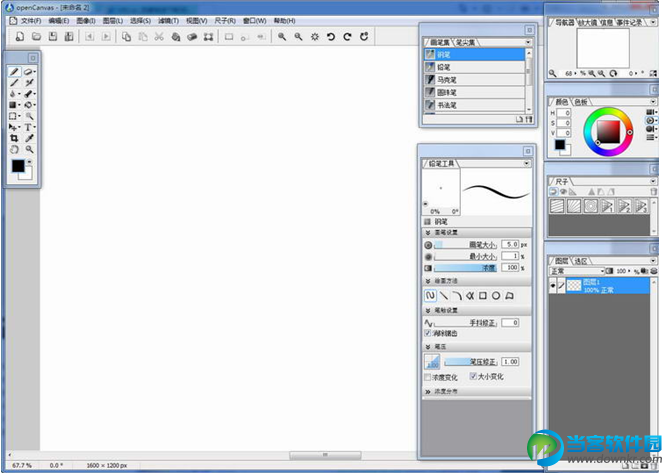This screenshot has height=473, width=663.
Task: Click the new file toolbar icon
Action: coord(19,37)
